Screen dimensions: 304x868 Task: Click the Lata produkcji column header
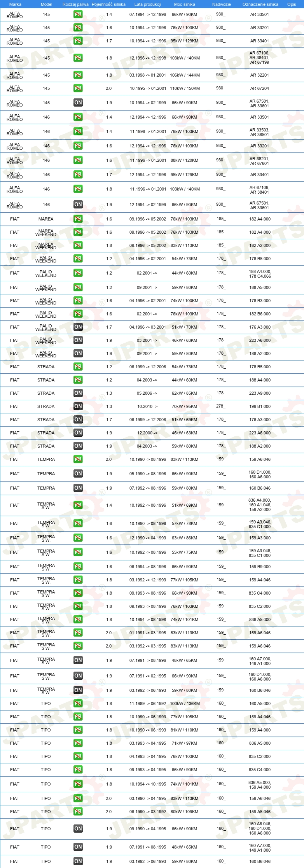pyautogui.click(x=148, y=4)
